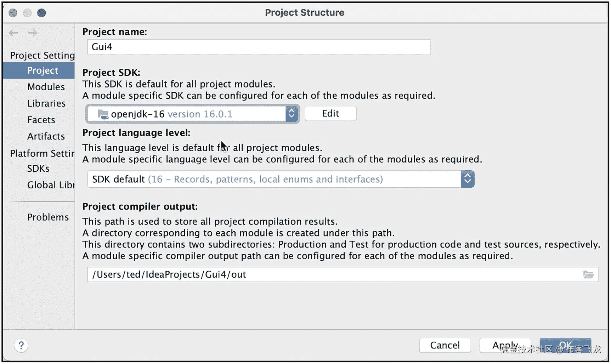This screenshot has height=364, width=611.
Task: Click the forward navigation arrow
Action: [33, 33]
